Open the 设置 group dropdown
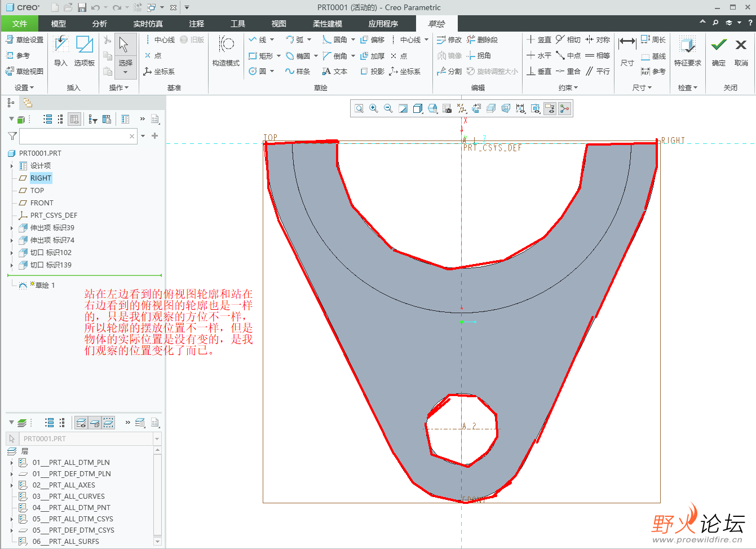The width and height of the screenshot is (756, 549). 24,87
